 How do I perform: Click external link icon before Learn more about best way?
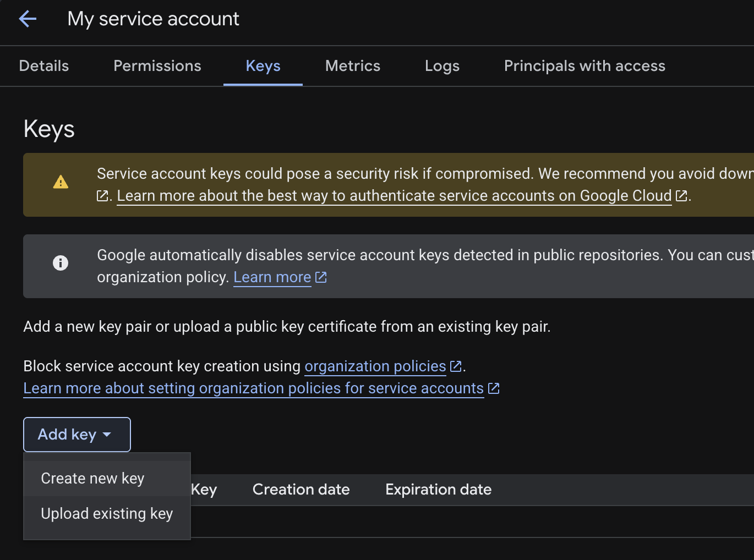[102, 196]
